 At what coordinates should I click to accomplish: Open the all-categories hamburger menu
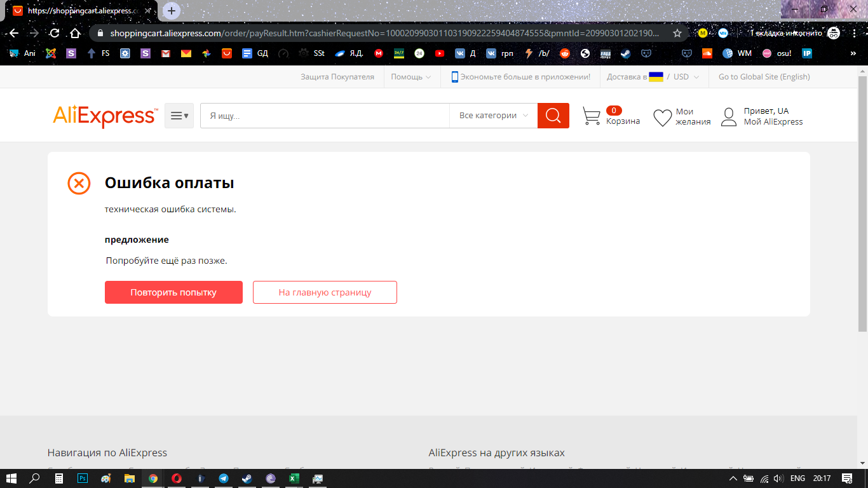[179, 116]
